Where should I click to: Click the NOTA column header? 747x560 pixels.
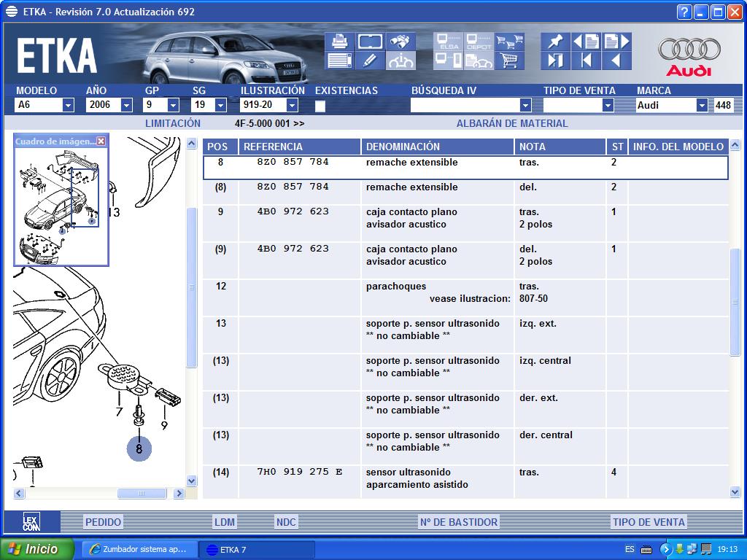560,147
